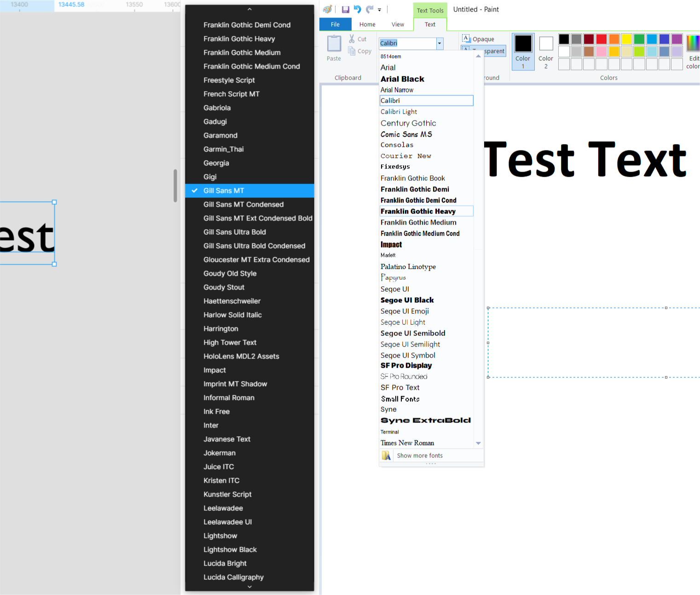Viewport: 700px width, 595px height.
Task: Click the down chevron below dark font menu
Action: click(249, 587)
